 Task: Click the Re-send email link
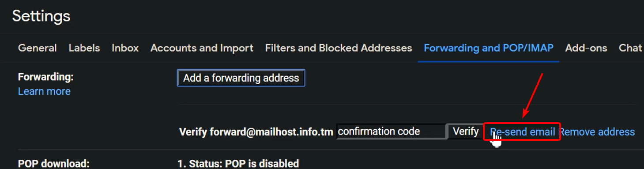tap(523, 131)
